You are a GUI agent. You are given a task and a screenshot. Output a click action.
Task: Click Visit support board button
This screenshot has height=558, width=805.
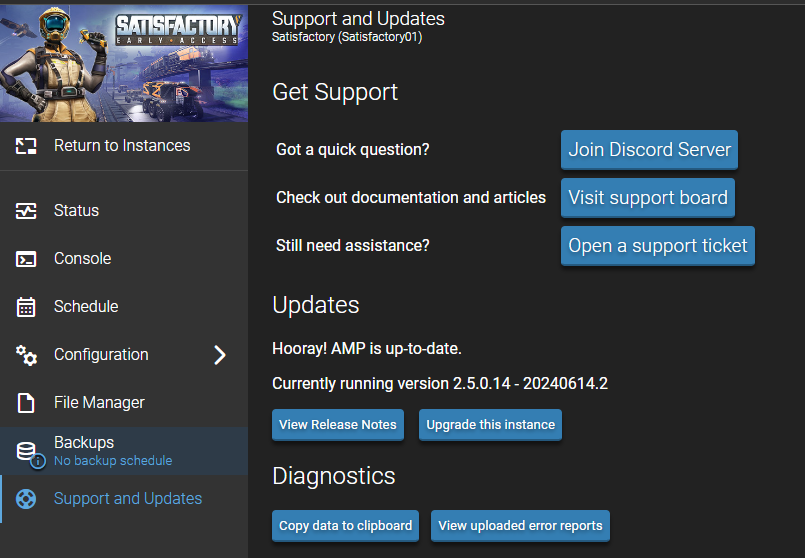pos(647,198)
